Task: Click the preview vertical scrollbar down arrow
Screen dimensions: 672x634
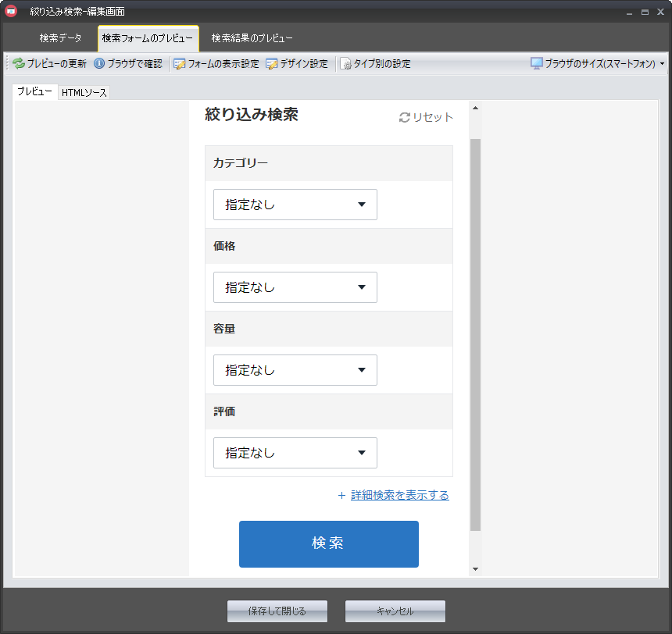Action: [x=475, y=569]
